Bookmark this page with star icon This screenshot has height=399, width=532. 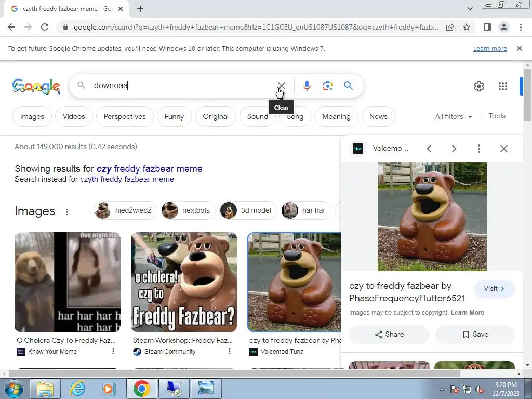[467, 27]
